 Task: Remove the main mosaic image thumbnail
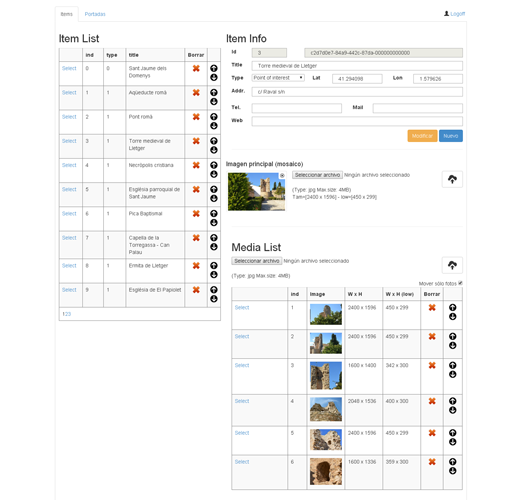click(x=282, y=175)
